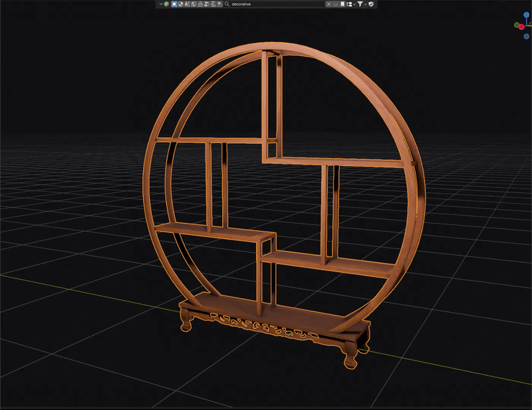Click the magnifier search icon
Screen dimensions: 532x410
click(227, 4)
